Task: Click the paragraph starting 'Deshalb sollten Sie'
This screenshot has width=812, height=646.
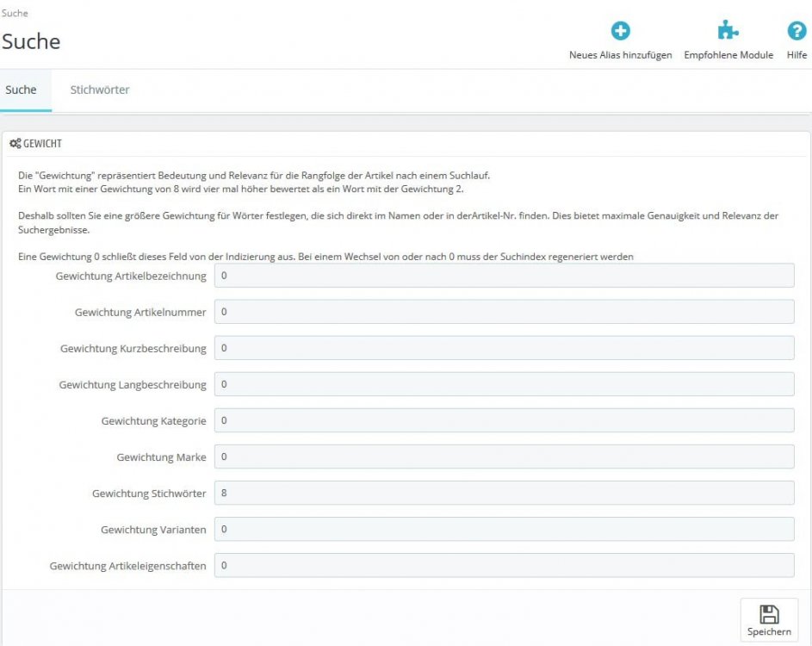Action: pyautogui.click(x=398, y=223)
